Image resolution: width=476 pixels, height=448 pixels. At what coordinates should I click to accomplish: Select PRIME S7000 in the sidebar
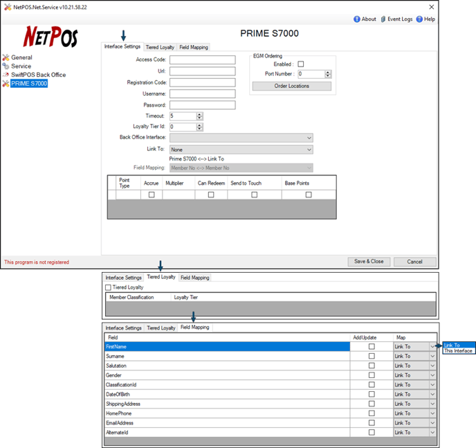tap(29, 84)
